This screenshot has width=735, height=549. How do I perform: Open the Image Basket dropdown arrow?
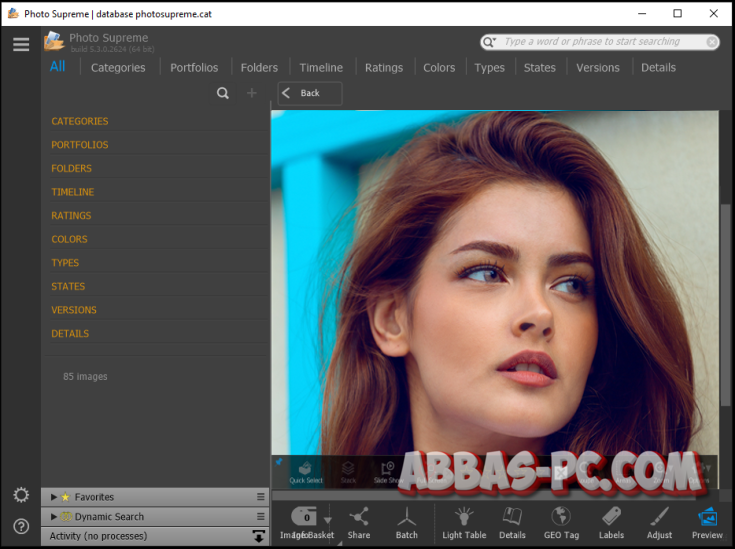tap(327, 520)
